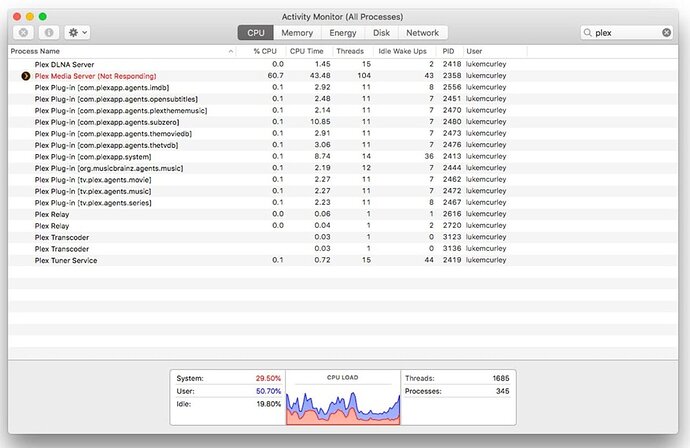The height and width of the screenshot is (448, 690).
Task: Open the Disk tab
Action: [381, 33]
